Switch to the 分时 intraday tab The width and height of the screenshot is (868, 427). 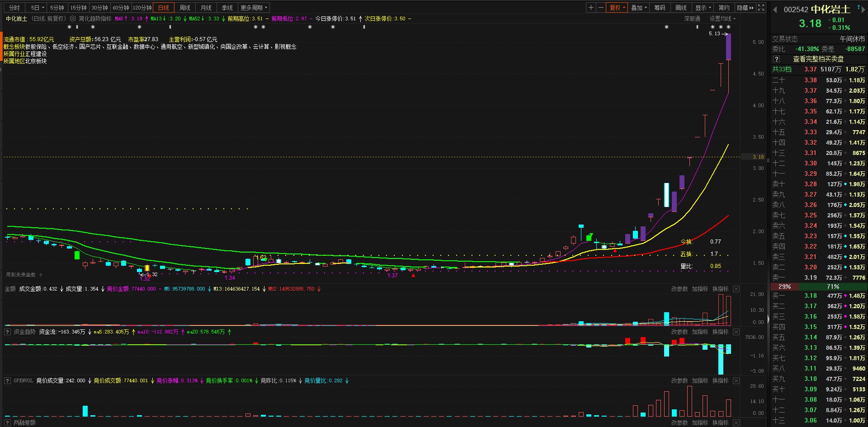(14, 8)
